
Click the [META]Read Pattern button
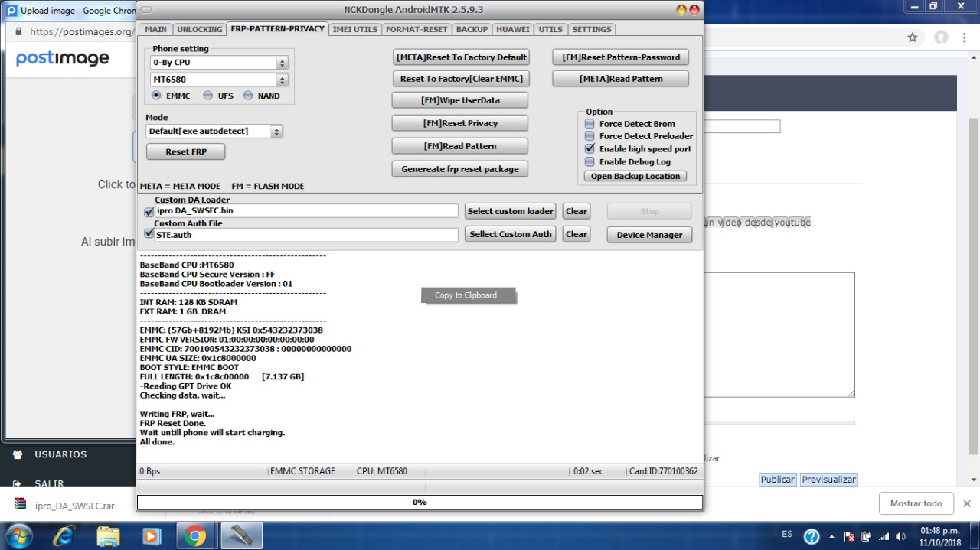(621, 79)
